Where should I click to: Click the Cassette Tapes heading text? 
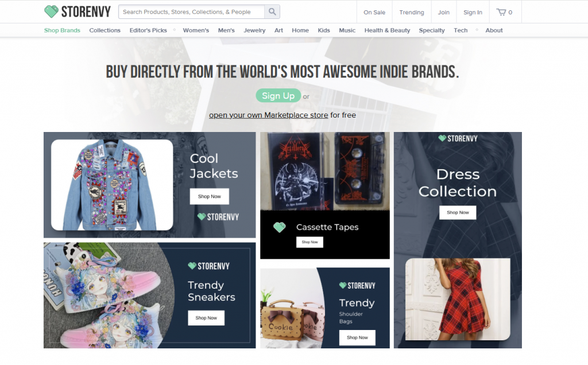coord(327,227)
